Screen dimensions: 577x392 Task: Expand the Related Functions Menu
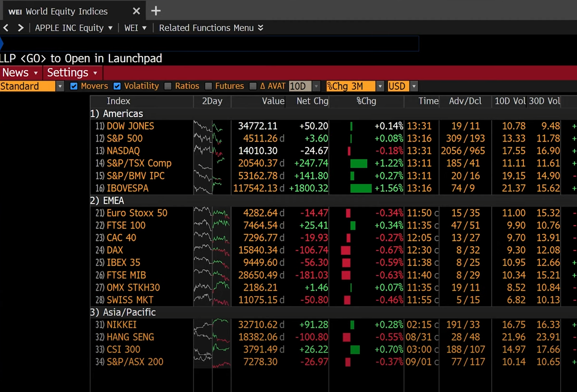tap(211, 28)
